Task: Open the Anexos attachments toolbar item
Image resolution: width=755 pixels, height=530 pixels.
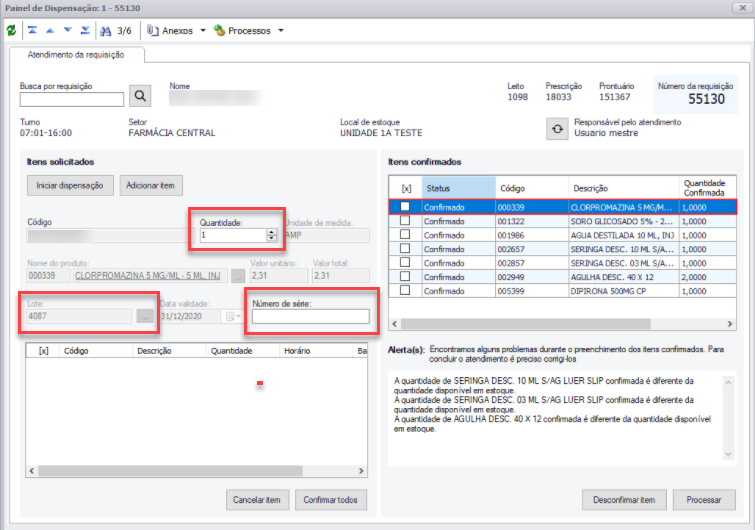Action: point(170,31)
